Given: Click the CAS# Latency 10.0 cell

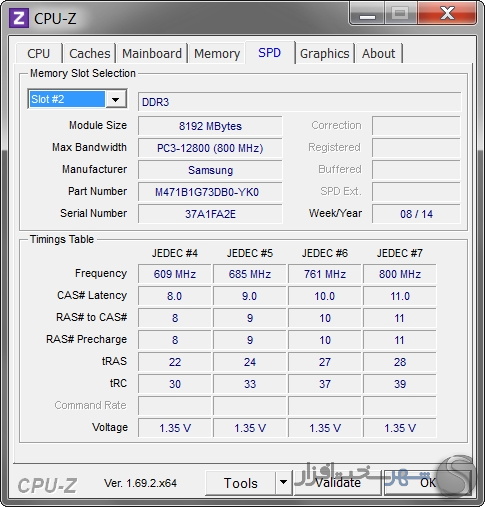Looking at the screenshot, I should point(325,296).
